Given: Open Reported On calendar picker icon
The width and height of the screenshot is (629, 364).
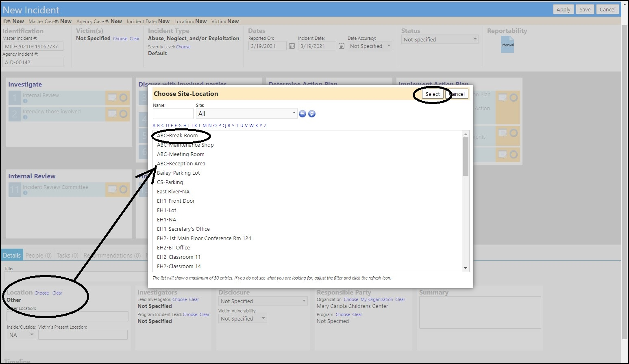Looking at the screenshot, I should tap(292, 46).
